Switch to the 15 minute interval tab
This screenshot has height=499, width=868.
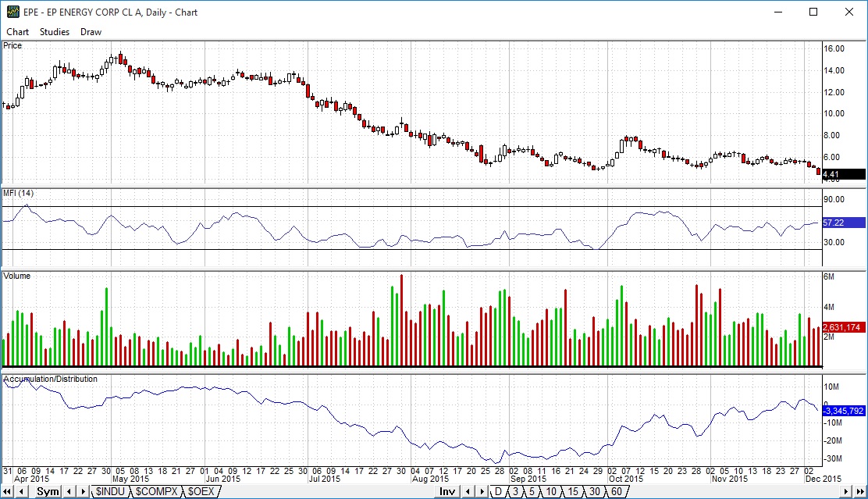click(x=573, y=492)
